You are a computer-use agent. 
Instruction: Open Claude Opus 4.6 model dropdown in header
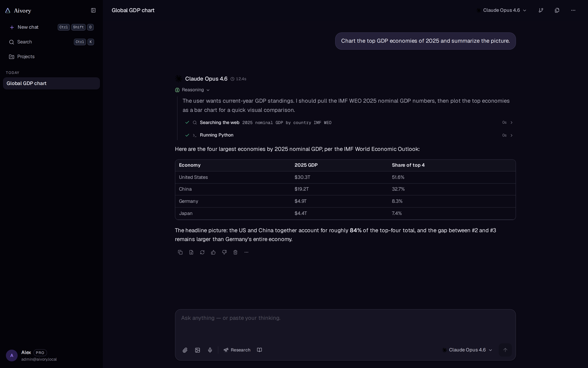click(x=501, y=10)
